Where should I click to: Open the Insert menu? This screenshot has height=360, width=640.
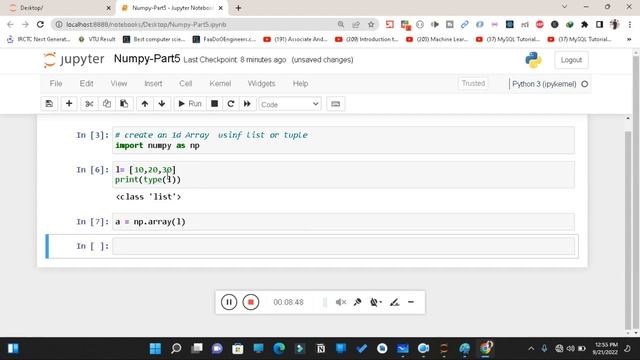(x=153, y=83)
